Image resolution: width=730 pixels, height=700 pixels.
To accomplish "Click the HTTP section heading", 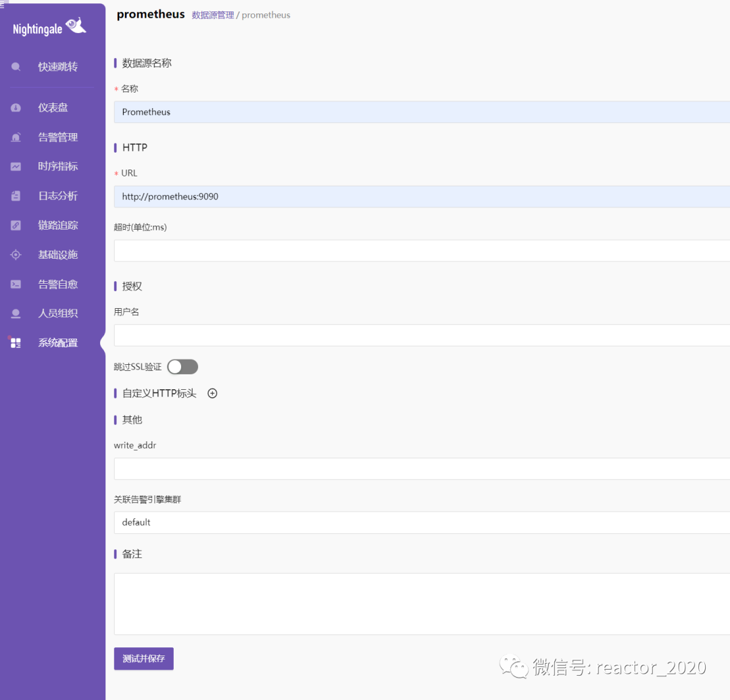I will click(135, 147).
